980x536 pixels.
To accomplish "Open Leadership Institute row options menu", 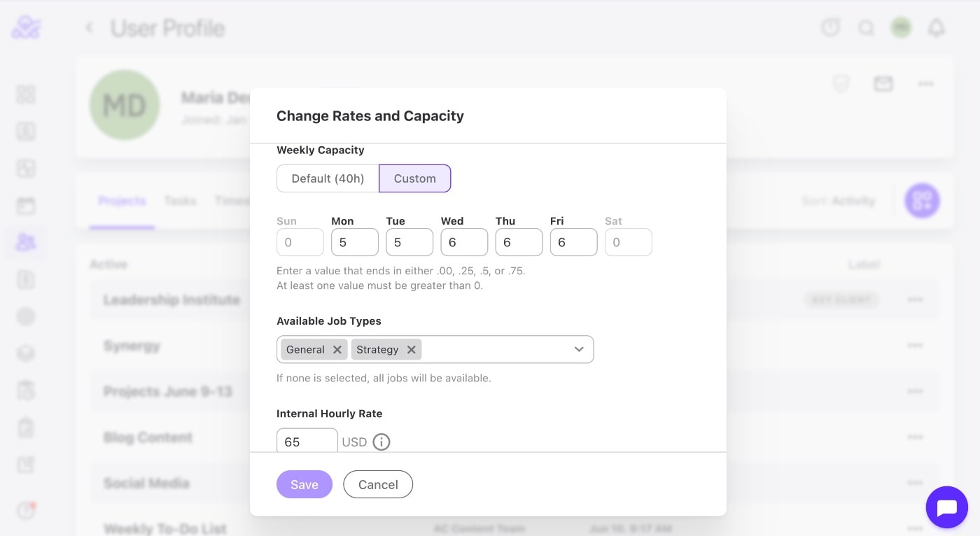I will point(914,299).
